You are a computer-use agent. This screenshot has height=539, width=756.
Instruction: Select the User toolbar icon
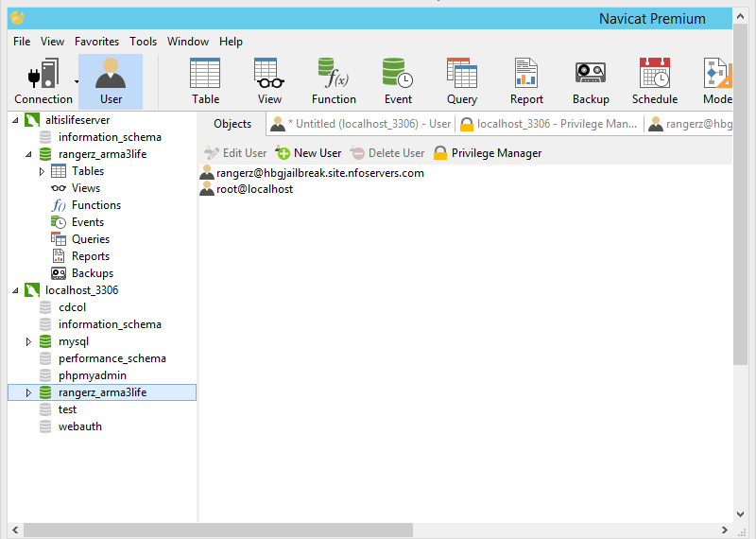(111, 81)
